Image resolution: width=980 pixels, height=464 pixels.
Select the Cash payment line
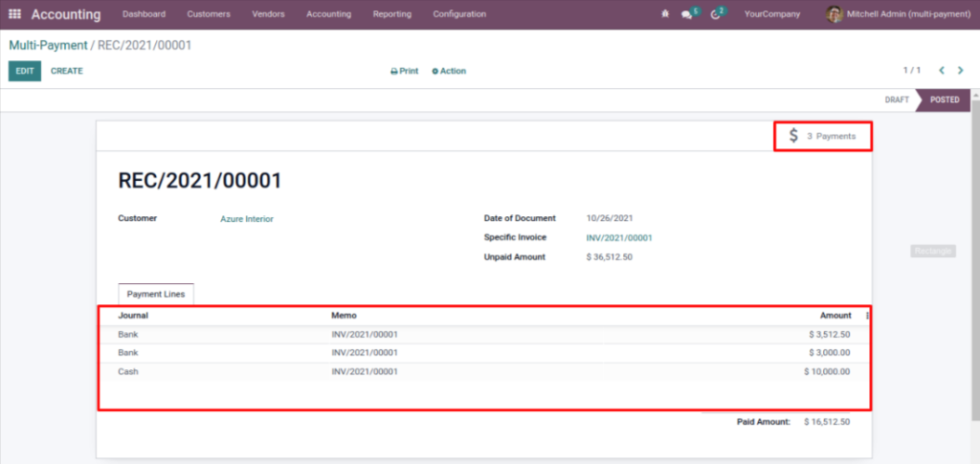point(484,371)
